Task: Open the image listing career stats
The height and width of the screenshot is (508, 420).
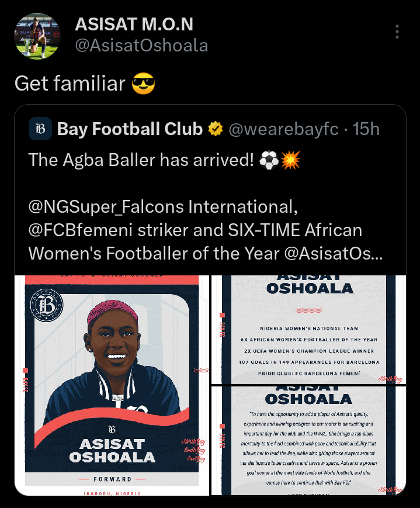Action: [308, 330]
